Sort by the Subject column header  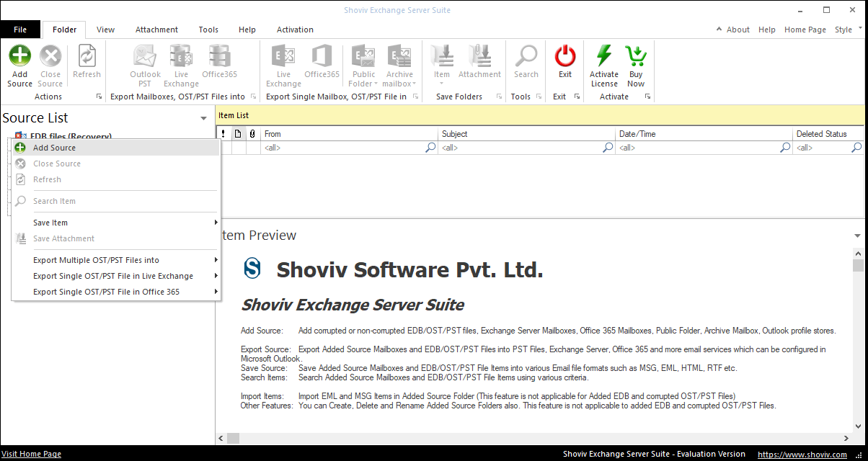tap(527, 134)
